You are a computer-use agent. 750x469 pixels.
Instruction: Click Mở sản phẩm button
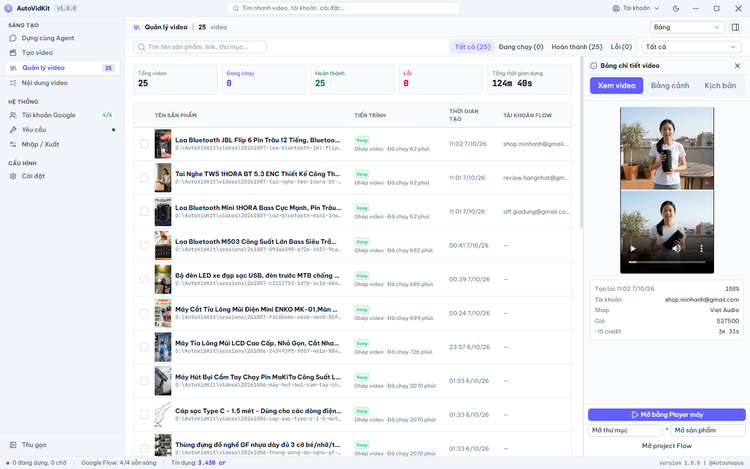tap(708, 430)
